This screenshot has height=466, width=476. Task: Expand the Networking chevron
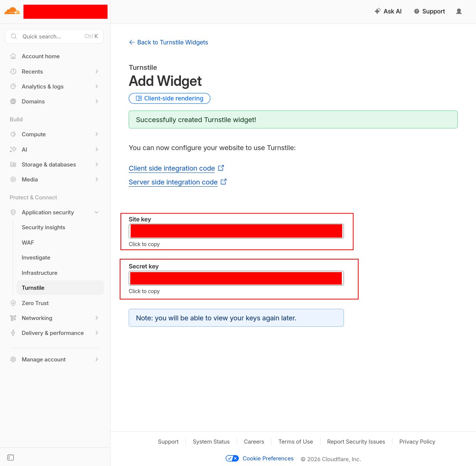point(97,318)
